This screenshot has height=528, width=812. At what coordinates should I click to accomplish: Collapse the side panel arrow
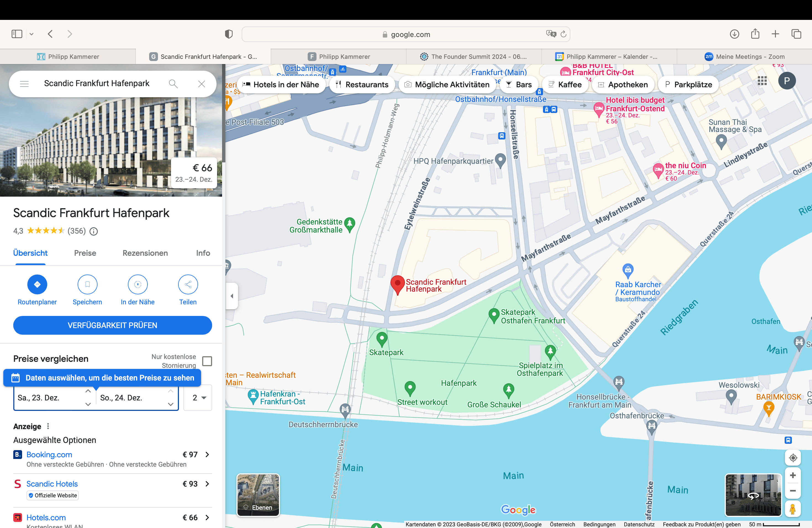(x=232, y=296)
